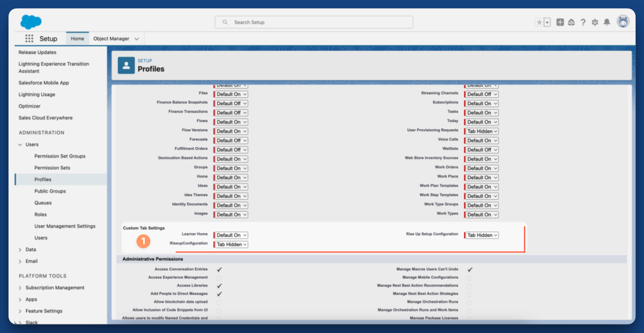Collapse the Users tree section
This screenshot has height=333, width=644.
(x=20, y=145)
